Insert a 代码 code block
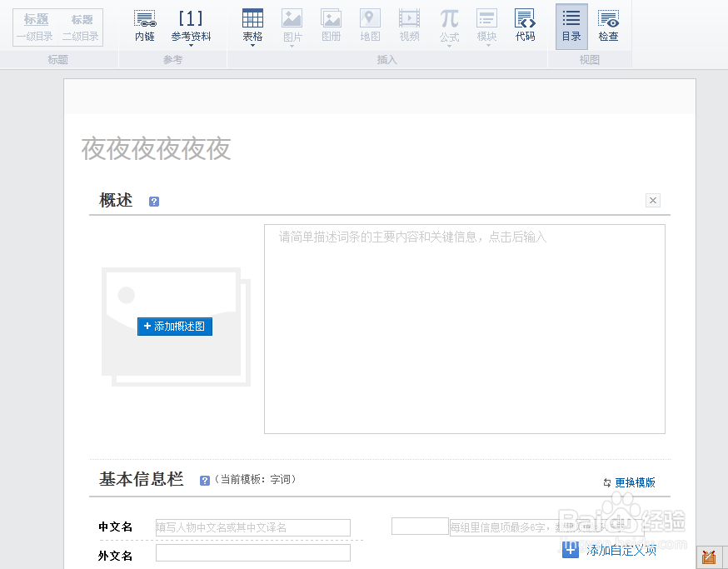 tap(525, 25)
